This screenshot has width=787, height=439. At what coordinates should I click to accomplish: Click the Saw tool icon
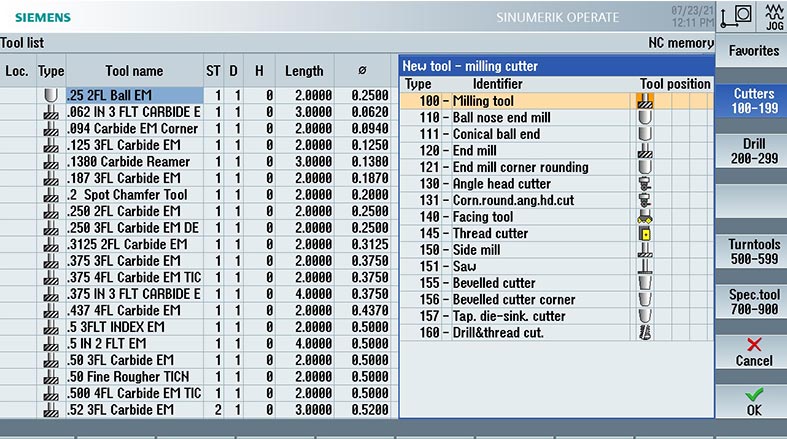(x=645, y=267)
